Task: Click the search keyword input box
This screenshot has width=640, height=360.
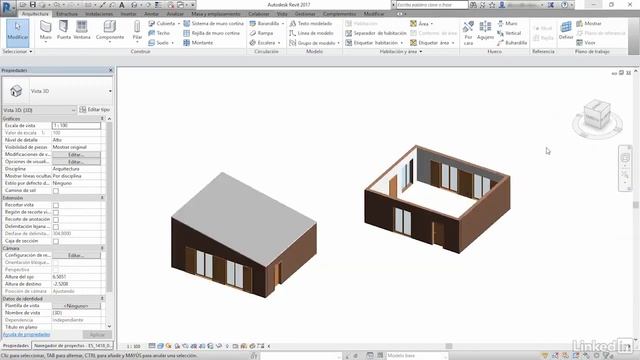Action: click(432, 5)
